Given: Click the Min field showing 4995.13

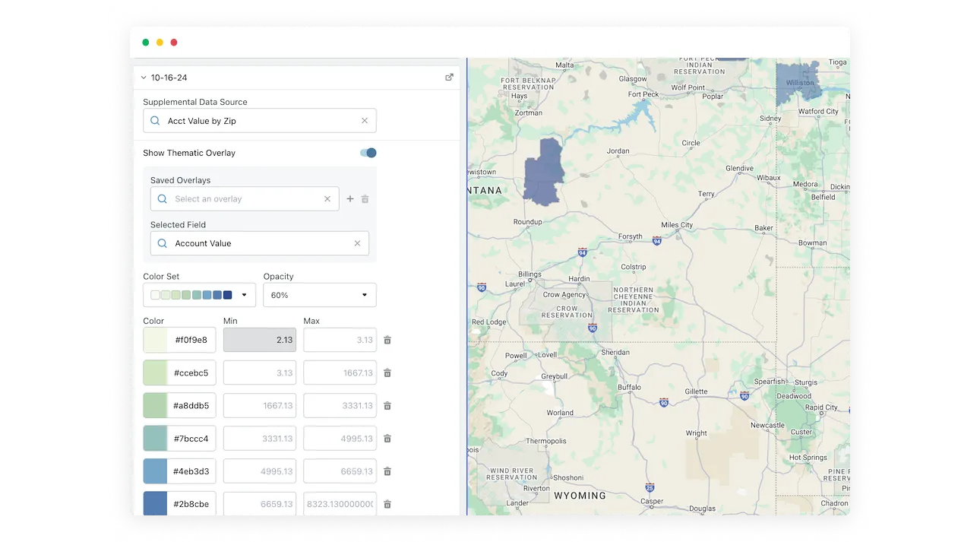Looking at the screenshot, I should (260, 471).
